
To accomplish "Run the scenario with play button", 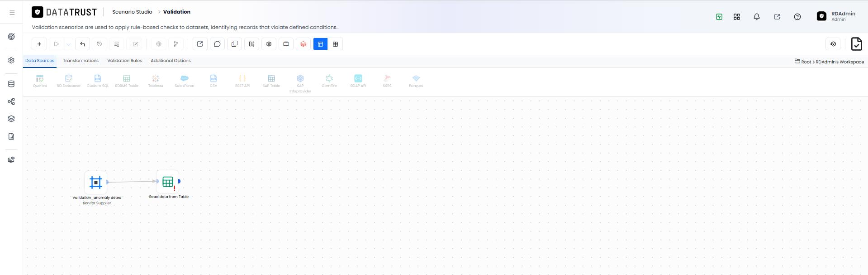I will (57, 44).
